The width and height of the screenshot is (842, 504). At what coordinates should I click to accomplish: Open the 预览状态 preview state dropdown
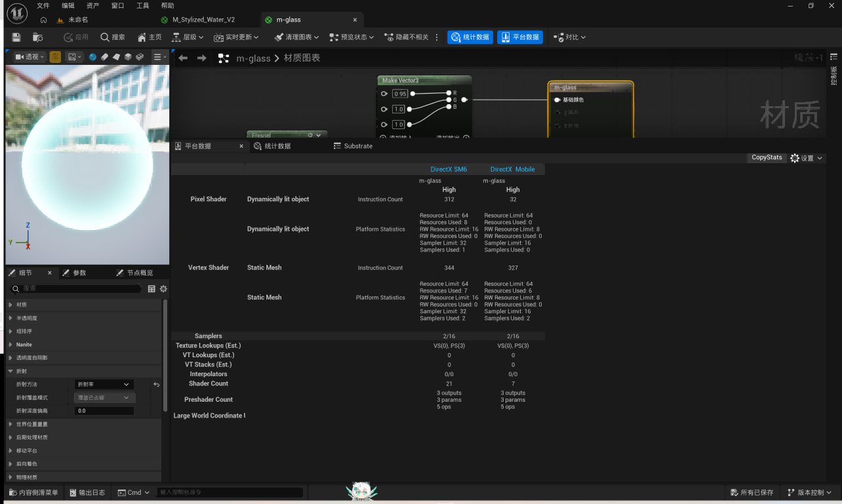click(351, 37)
